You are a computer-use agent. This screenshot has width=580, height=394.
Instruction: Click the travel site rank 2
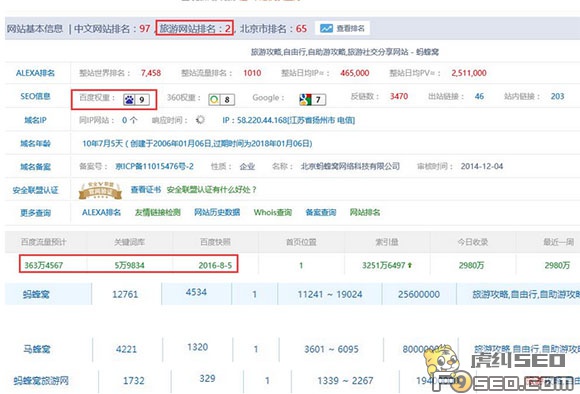[228, 28]
